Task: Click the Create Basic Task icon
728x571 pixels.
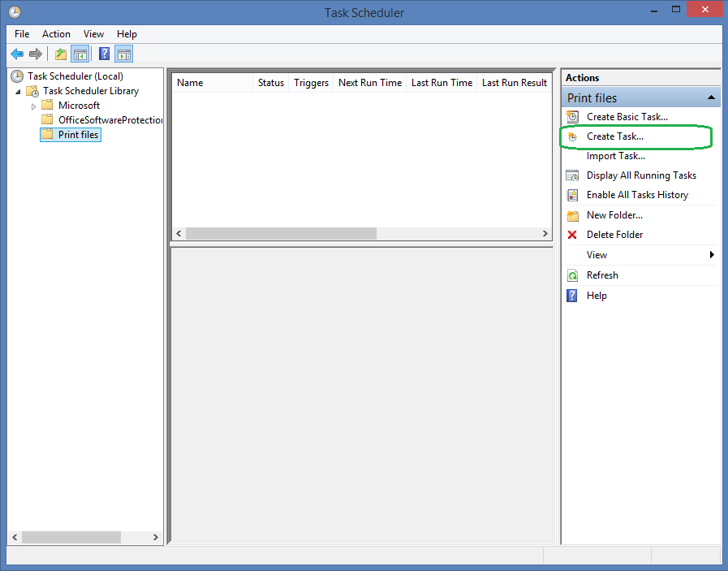Action: point(572,117)
